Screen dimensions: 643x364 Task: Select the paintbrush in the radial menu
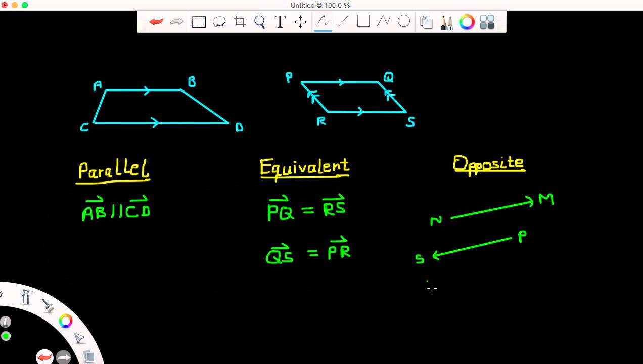(48, 306)
